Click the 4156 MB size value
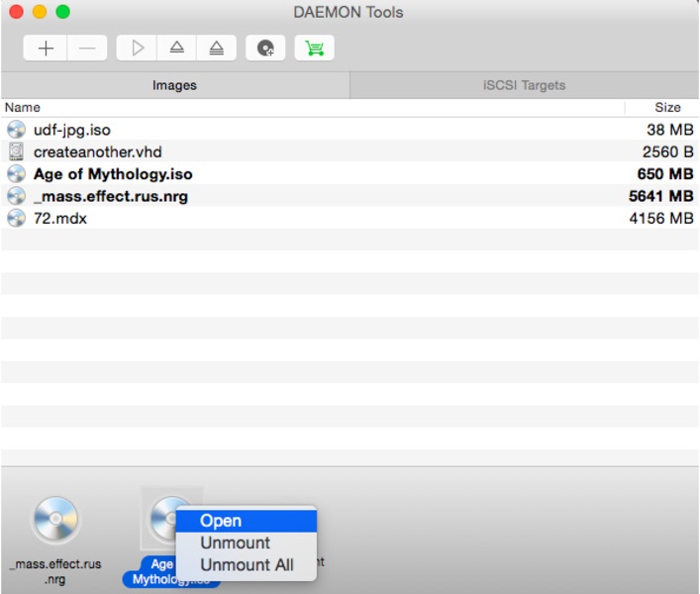Viewport: 700px width, 594px height. (x=661, y=218)
